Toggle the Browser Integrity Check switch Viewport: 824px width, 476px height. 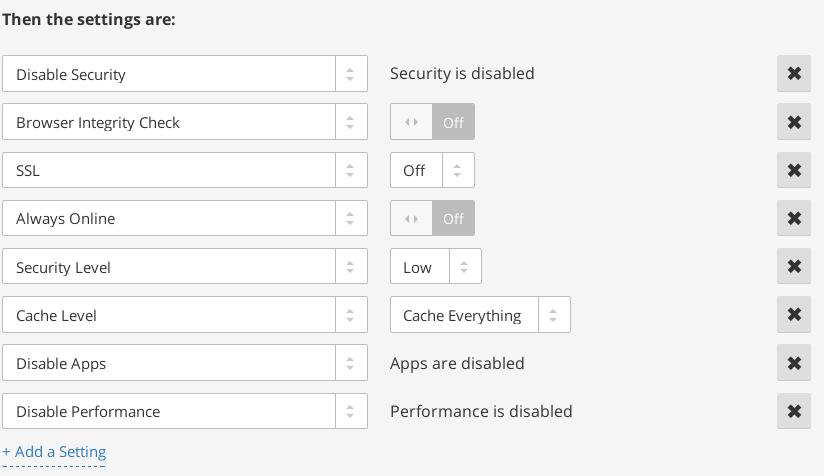[x=432, y=122]
